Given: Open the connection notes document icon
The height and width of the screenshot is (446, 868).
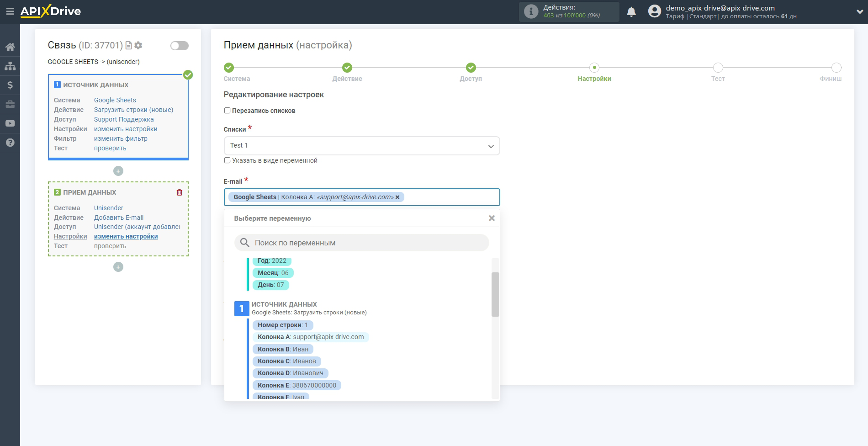Looking at the screenshot, I should coord(129,45).
